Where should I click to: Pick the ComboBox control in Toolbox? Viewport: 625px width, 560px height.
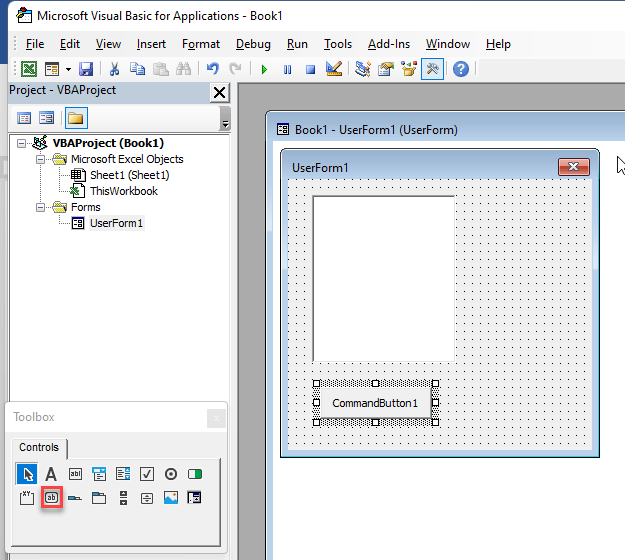coord(99,474)
